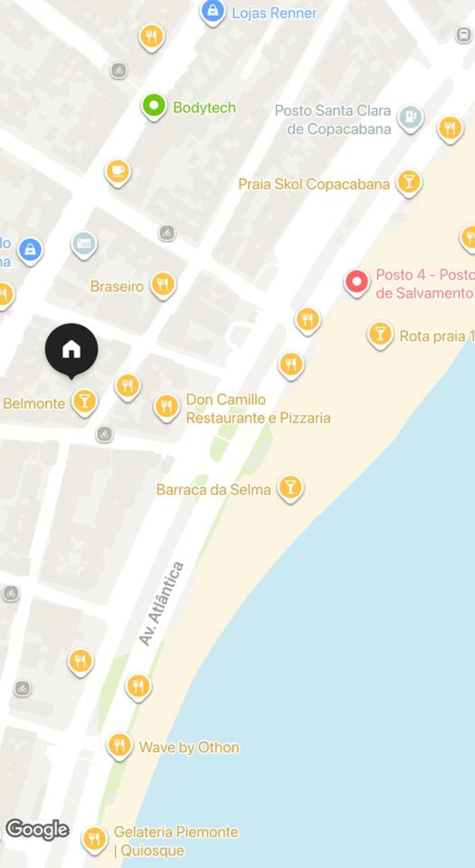Select the Belmonte cocktail bar pin
Screen dimensions: 475x868
(84, 403)
